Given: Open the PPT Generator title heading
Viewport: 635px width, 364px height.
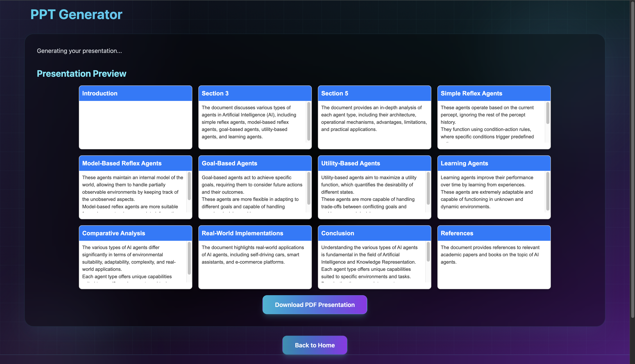Looking at the screenshot, I should [x=76, y=15].
